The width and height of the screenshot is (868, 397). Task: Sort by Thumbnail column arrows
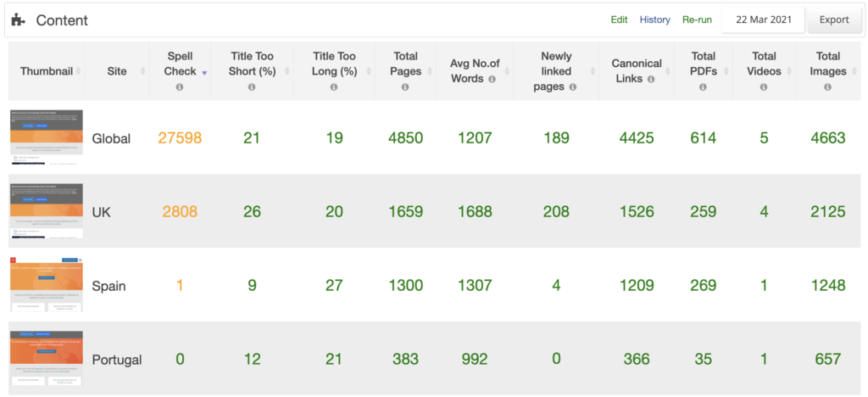pos(79,71)
